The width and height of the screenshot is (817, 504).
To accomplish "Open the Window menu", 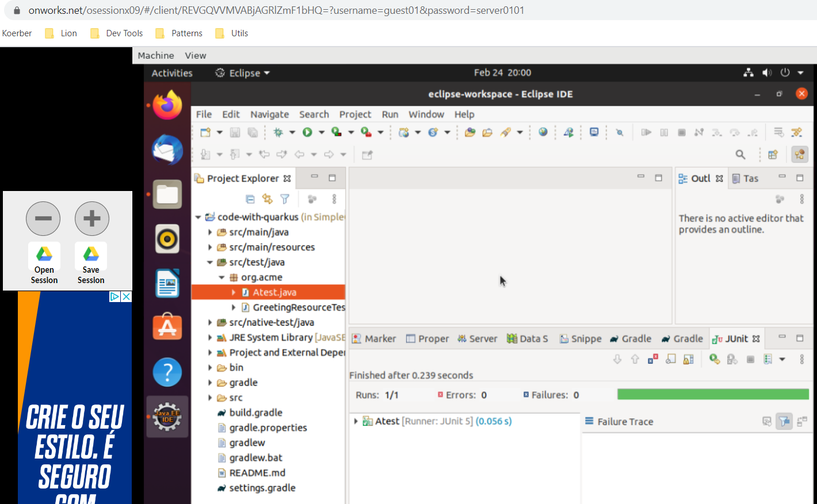I will pyautogui.click(x=426, y=114).
